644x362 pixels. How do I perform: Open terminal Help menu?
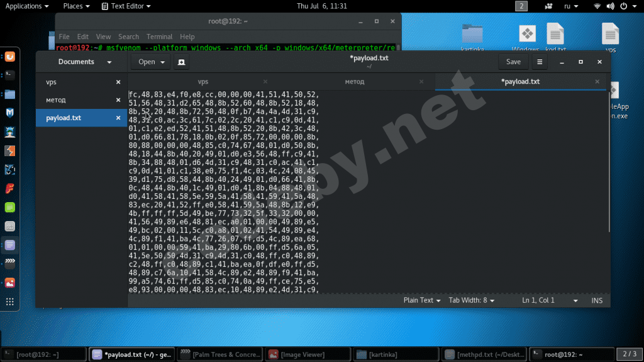tap(187, 37)
